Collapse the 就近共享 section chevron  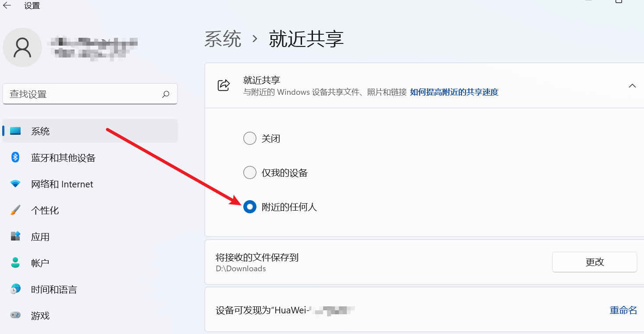tap(632, 86)
